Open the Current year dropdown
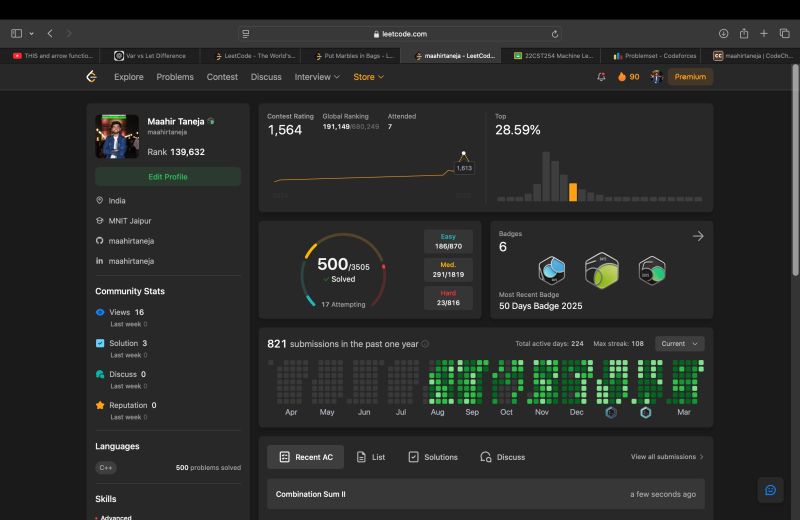The width and height of the screenshot is (800, 520). (680, 343)
